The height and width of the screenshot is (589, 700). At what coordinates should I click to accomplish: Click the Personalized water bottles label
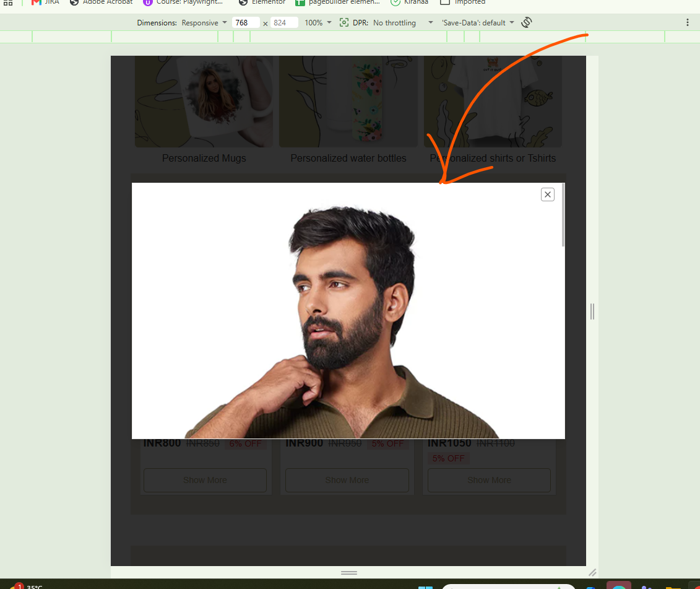point(348,158)
